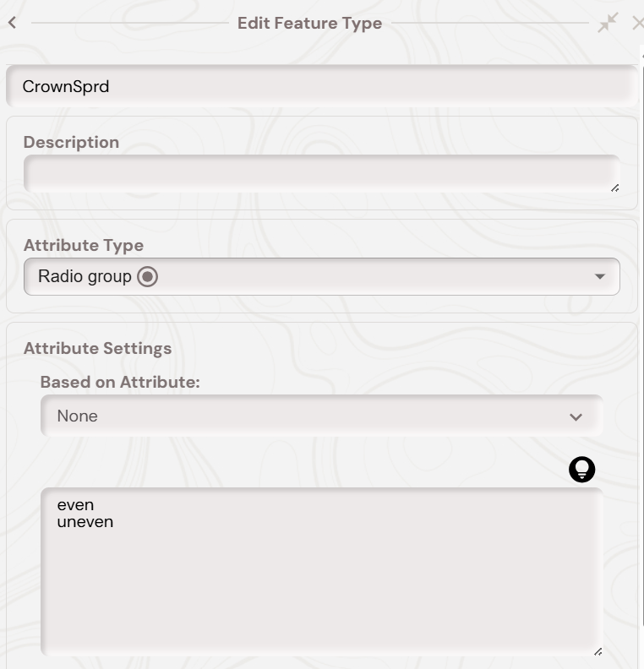Click inside the Description text box
Viewport: 644px width, 669px height.
pos(321,174)
